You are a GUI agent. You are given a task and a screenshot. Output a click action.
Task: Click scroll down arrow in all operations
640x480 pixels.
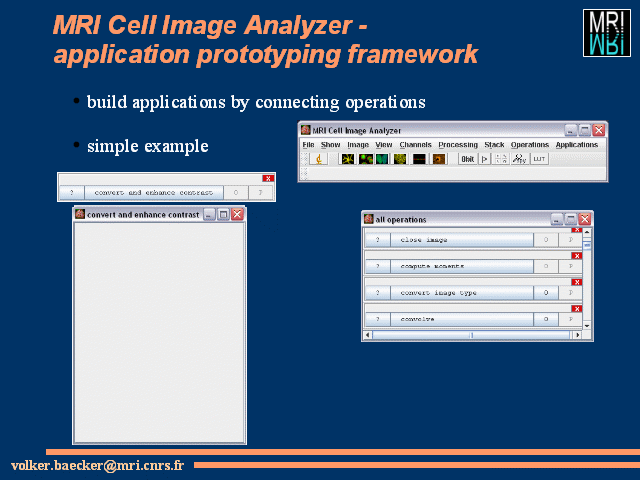coord(587,326)
